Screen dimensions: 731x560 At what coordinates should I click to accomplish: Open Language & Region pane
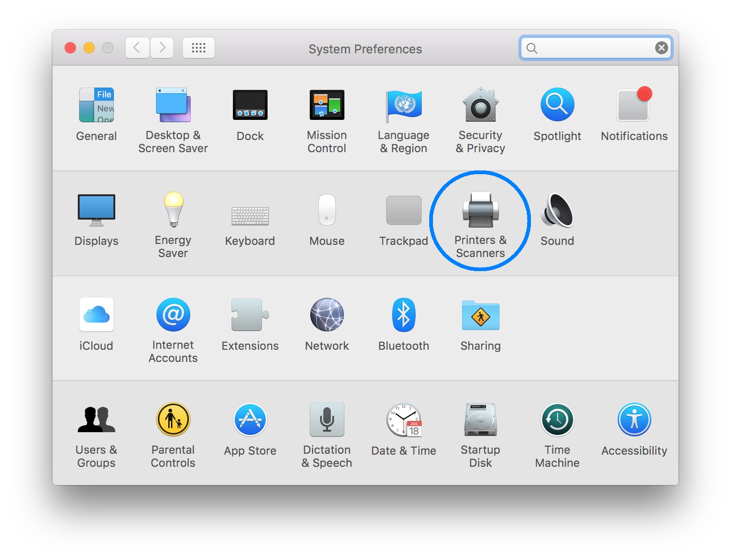pyautogui.click(x=403, y=121)
